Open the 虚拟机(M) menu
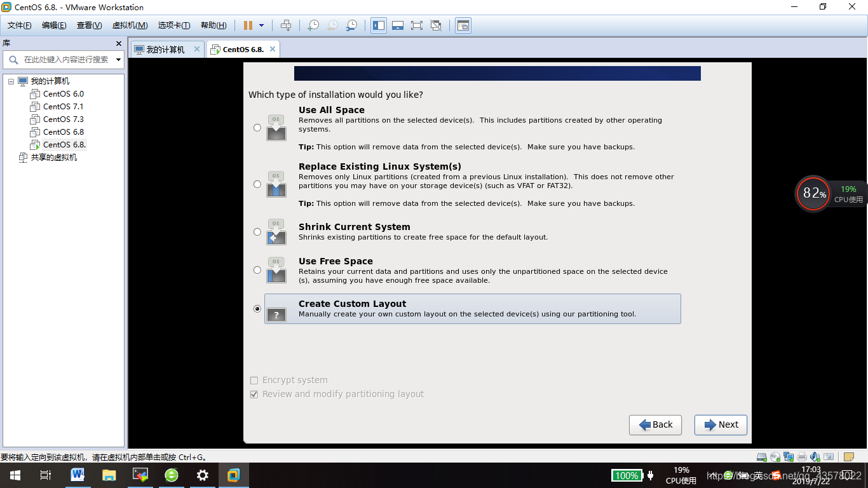The image size is (868, 488). (130, 25)
